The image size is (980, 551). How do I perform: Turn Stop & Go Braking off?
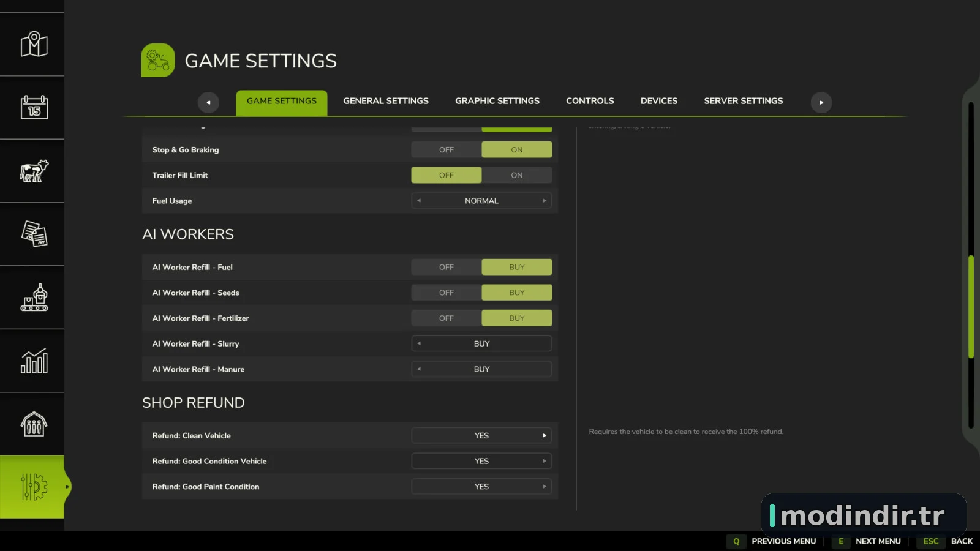click(447, 149)
